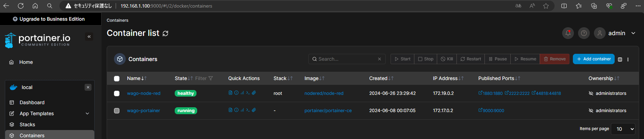Attach console to wago-node-red container
This screenshot has width=644, height=139.
254,93
